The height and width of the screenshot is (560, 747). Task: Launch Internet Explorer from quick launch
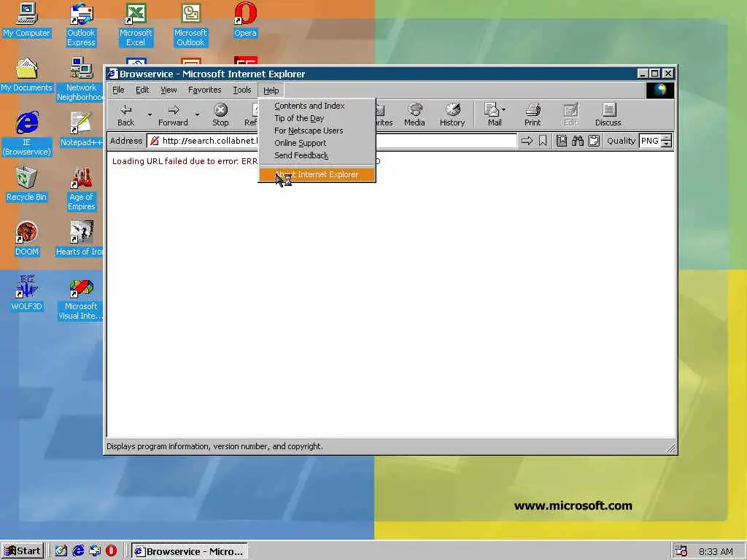pos(78,551)
